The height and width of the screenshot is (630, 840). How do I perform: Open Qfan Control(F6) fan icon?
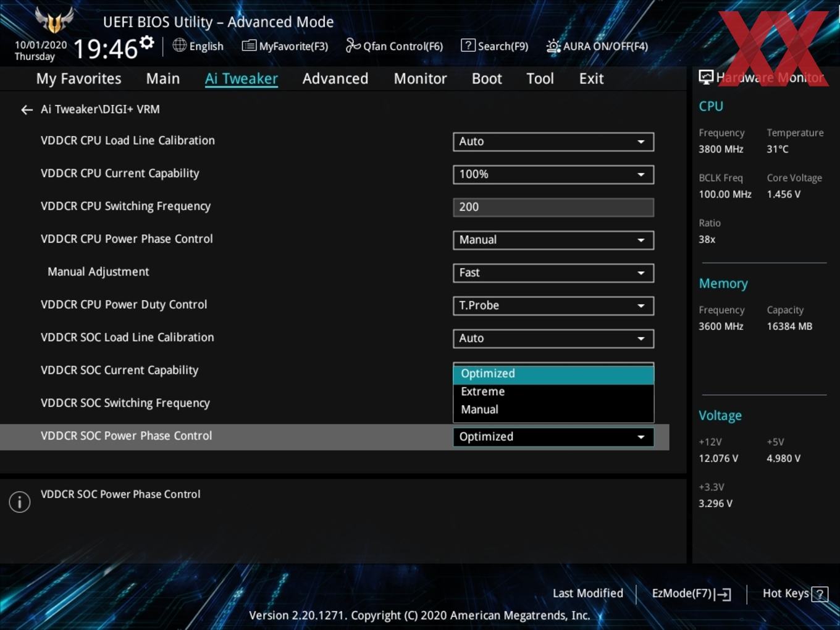click(x=353, y=45)
